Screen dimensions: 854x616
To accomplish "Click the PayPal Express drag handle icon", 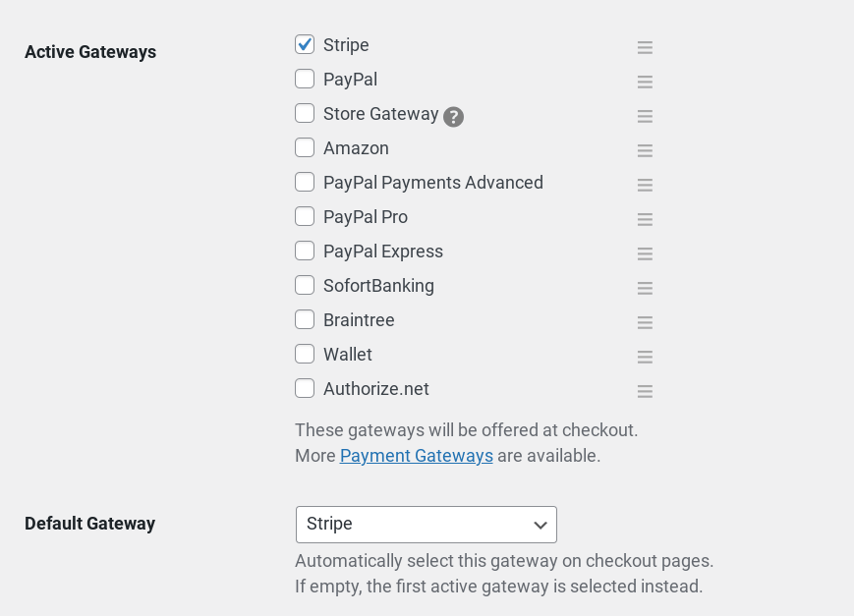I will [x=645, y=253].
